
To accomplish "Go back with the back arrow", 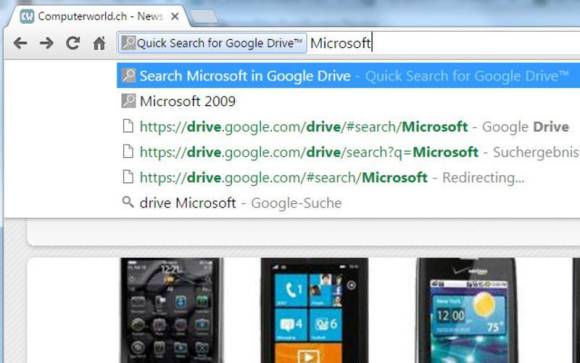I will (20, 43).
